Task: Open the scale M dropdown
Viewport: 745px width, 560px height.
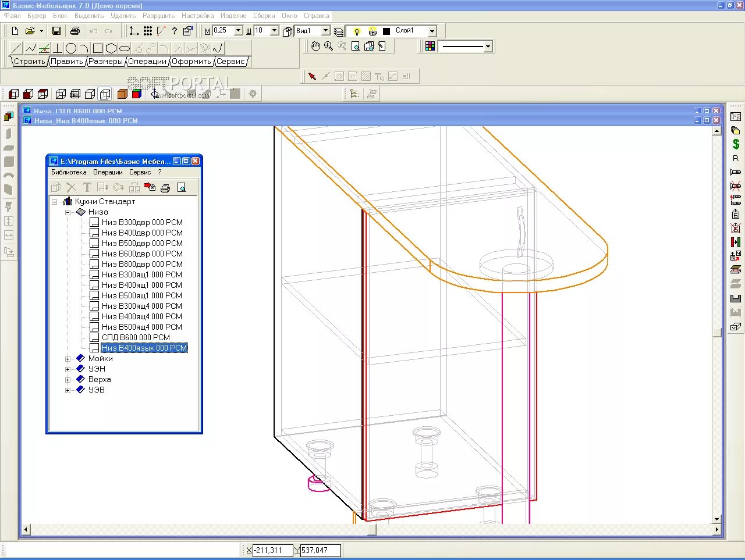Action: [239, 31]
